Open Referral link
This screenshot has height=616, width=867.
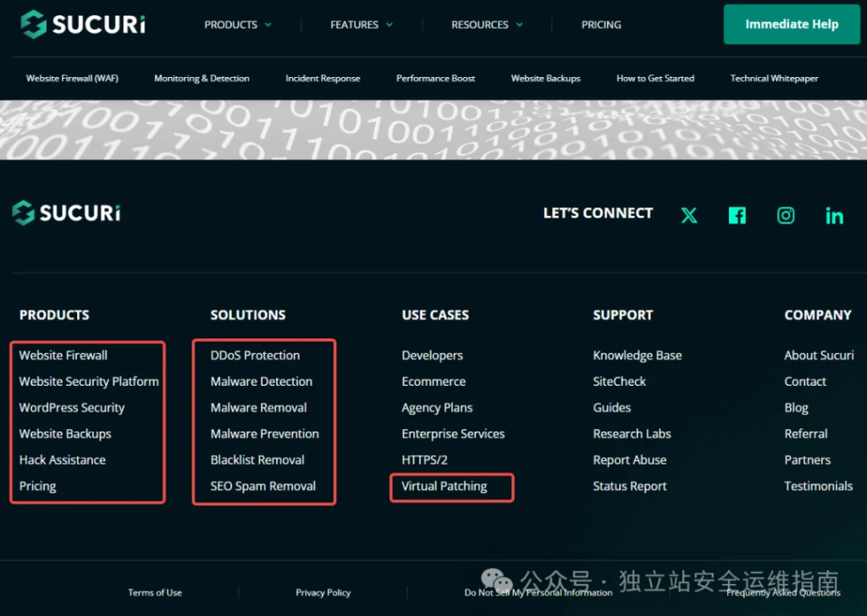coord(806,434)
